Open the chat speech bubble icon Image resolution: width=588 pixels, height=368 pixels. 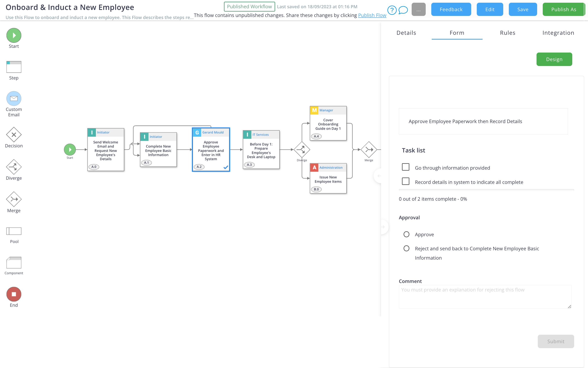(x=403, y=10)
